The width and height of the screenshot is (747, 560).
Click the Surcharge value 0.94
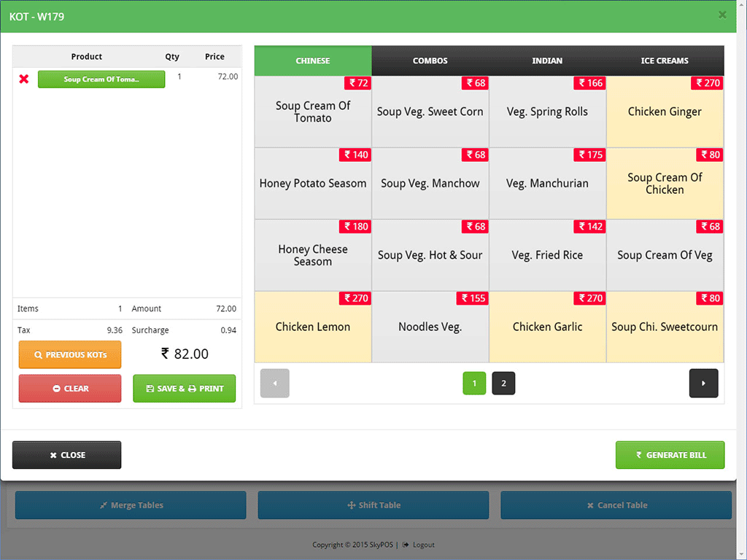[228, 330]
